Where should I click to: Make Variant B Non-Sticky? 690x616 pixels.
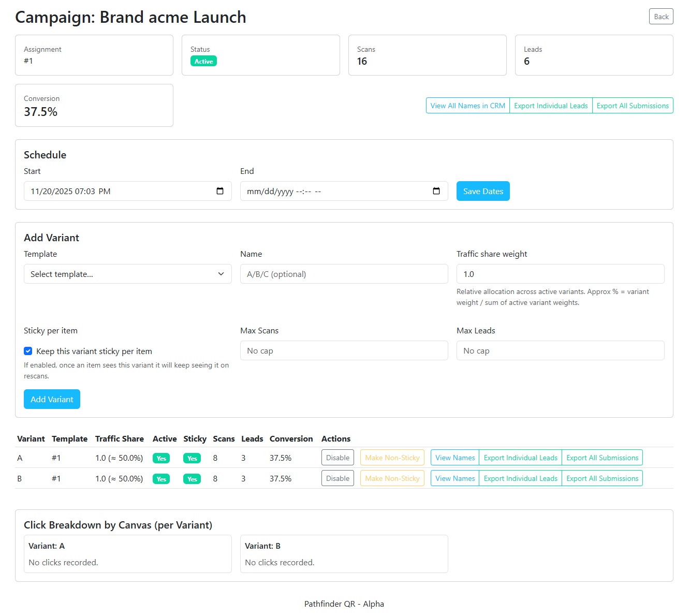click(392, 478)
